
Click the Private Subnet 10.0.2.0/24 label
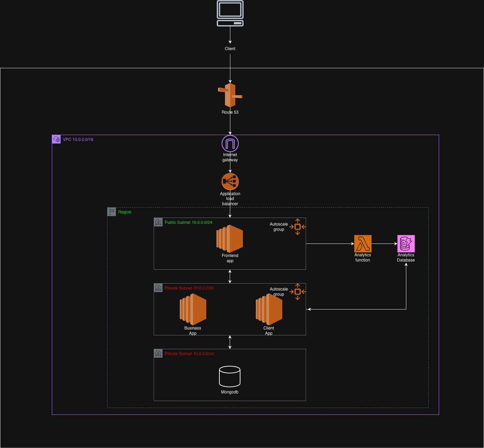(x=189, y=288)
